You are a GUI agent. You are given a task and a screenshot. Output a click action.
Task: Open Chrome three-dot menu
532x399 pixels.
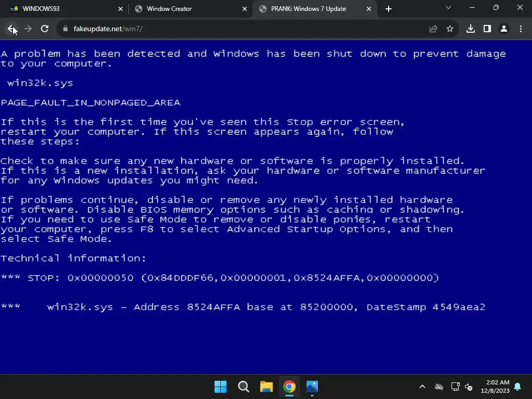coord(521,29)
